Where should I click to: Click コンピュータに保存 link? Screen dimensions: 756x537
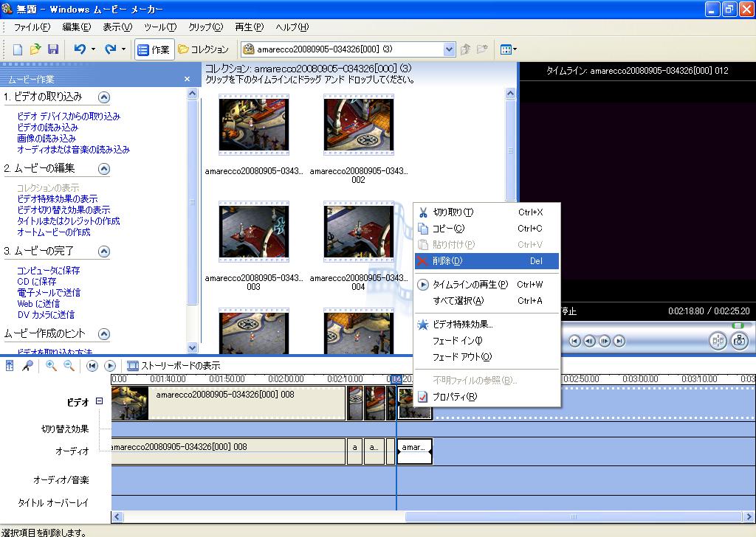[x=48, y=270]
